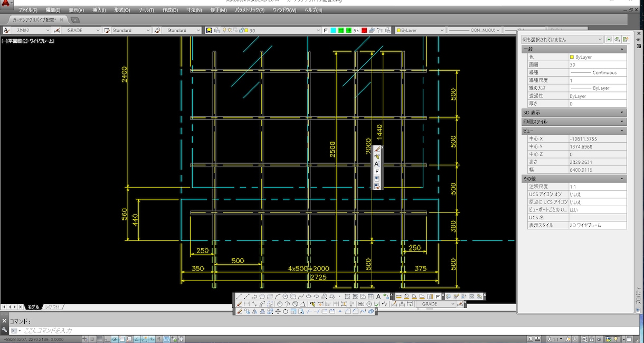Select the Circle draw tool
644x343 pixels.
click(286, 296)
